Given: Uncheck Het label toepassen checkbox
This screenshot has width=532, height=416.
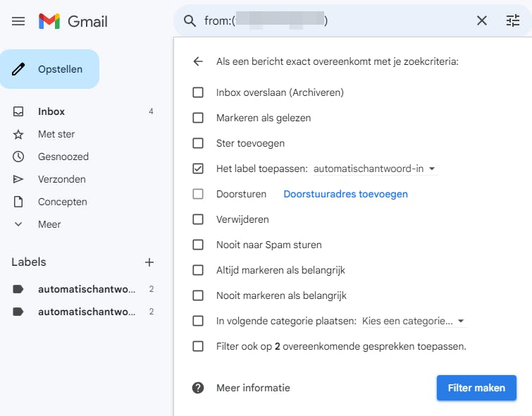Looking at the screenshot, I should [x=198, y=169].
